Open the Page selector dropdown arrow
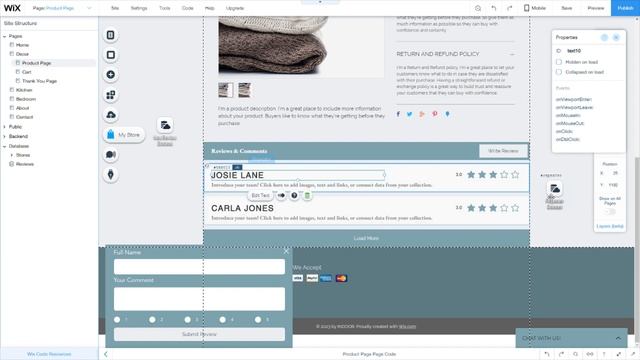Screen dimensions: 640x360 [89, 8]
